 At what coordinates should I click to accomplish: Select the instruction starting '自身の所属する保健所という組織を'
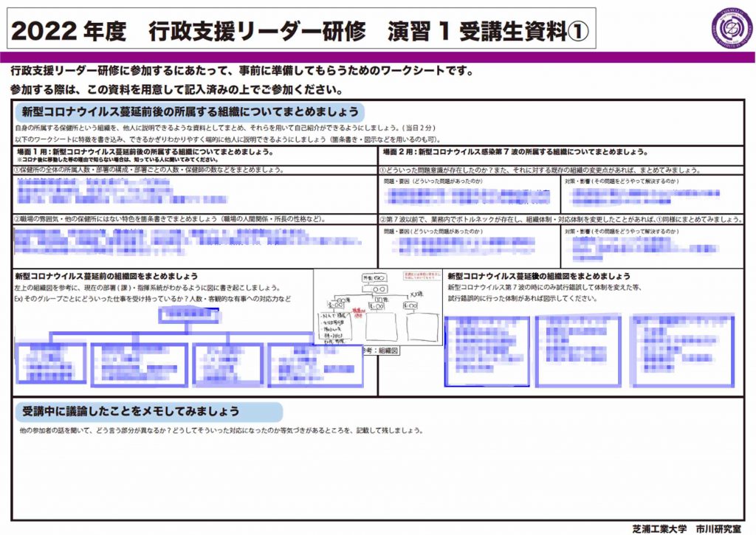tap(225, 128)
